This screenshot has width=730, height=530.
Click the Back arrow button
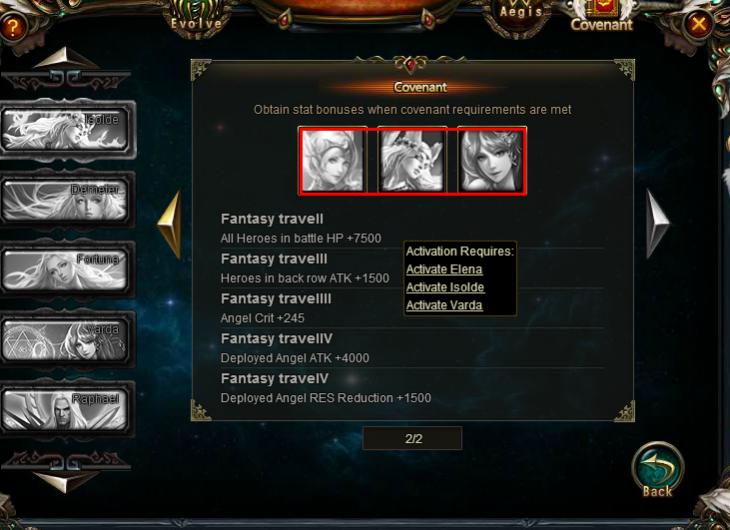click(657, 470)
